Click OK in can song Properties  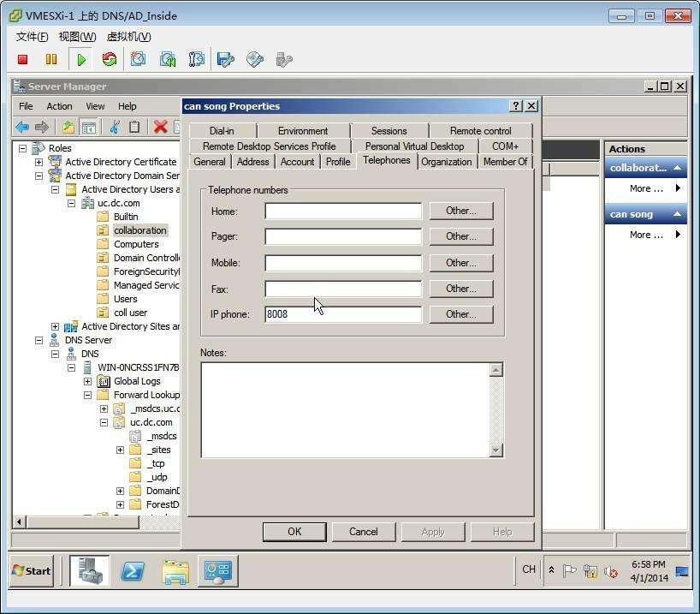click(x=294, y=532)
